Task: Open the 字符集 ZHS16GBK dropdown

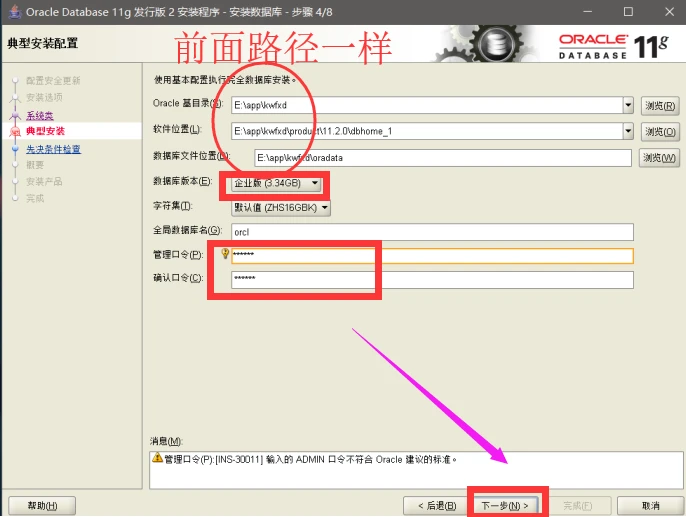Action: click(281, 208)
